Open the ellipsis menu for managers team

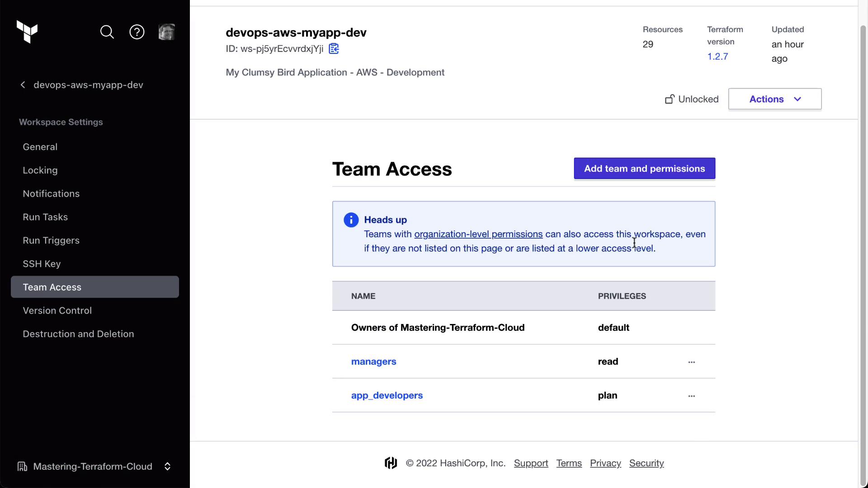[691, 362]
